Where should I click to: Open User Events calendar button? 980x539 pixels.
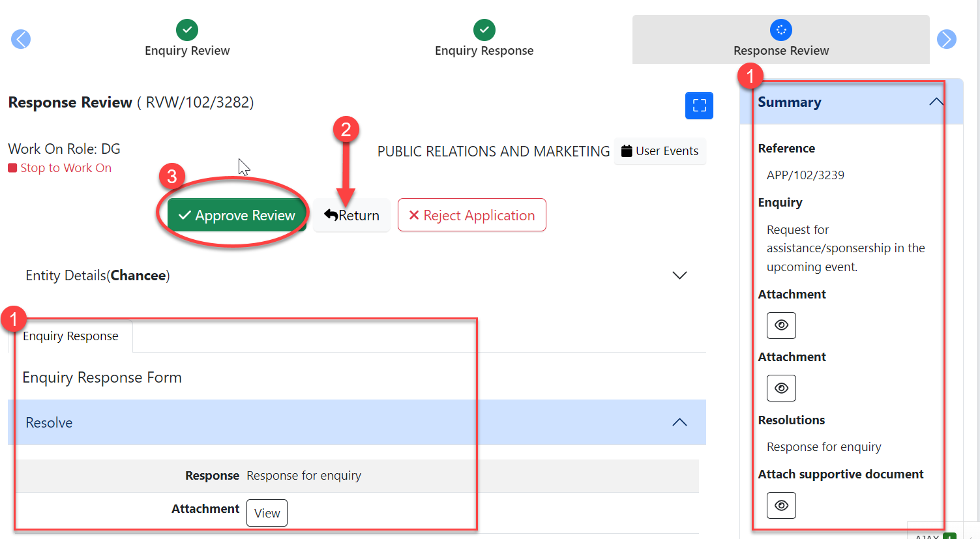(x=660, y=151)
